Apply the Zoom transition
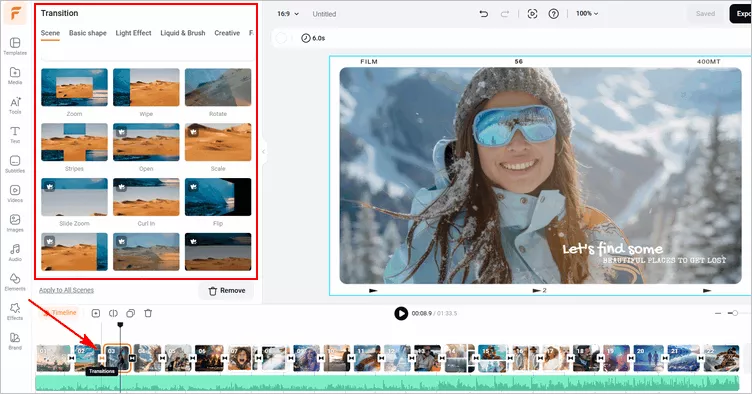 point(74,87)
